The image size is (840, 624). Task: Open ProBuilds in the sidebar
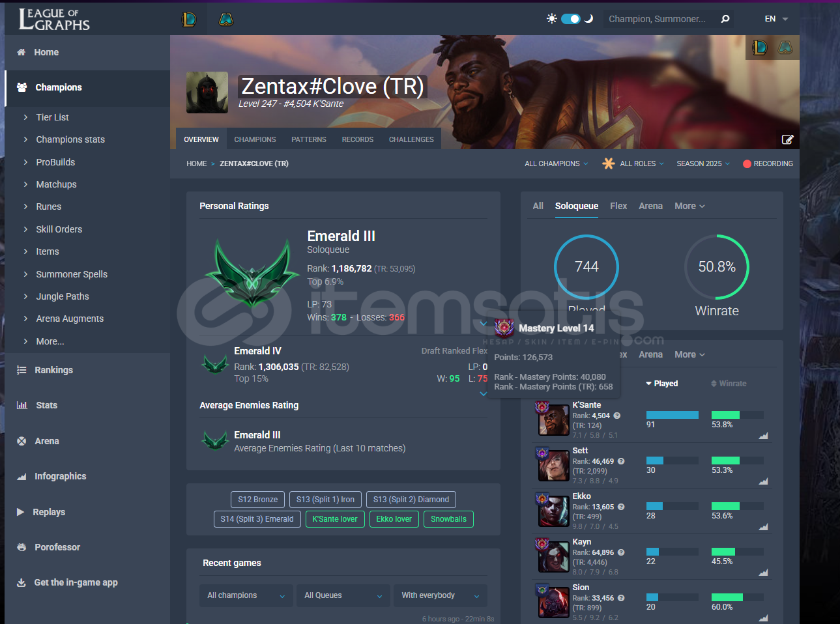(55, 162)
